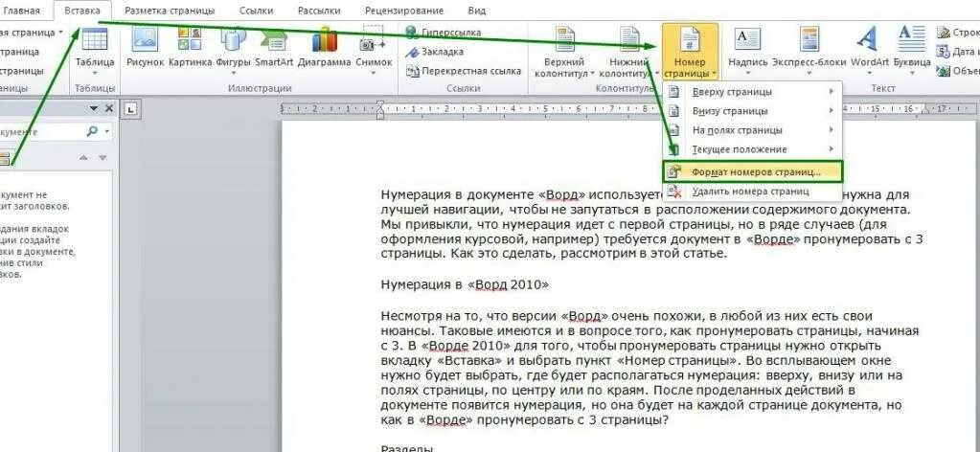Image resolution: width=980 pixels, height=452 pixels.
Task: Switch to the Вид tab
Action: [477, 11]
